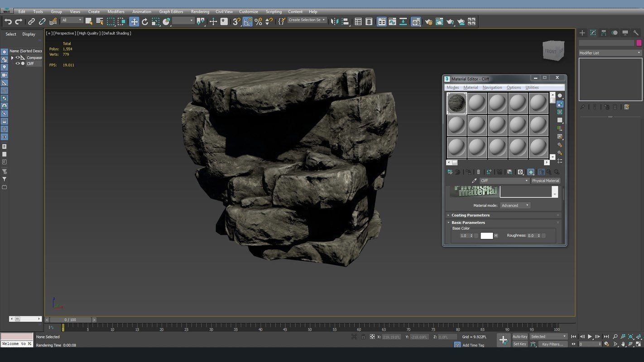
Task: Expand the Coating Parameters rollout
Action: click(x=470, y=215)
